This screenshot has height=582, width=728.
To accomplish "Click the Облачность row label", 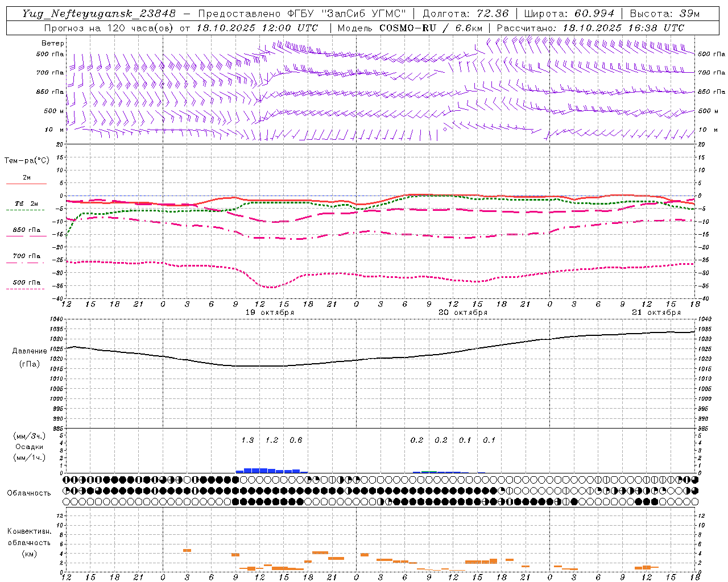I will [x=29, y=493].
